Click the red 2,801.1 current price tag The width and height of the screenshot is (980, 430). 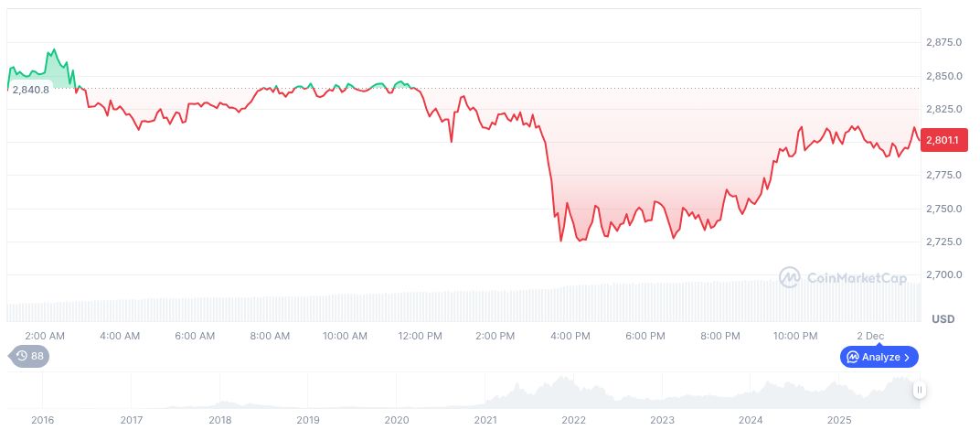point(940,140)
